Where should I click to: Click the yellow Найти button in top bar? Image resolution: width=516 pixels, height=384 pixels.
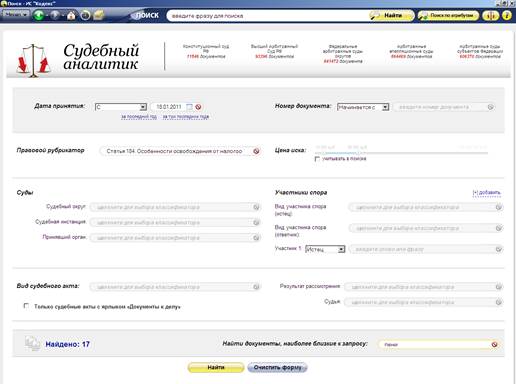(x=392, y=15)
